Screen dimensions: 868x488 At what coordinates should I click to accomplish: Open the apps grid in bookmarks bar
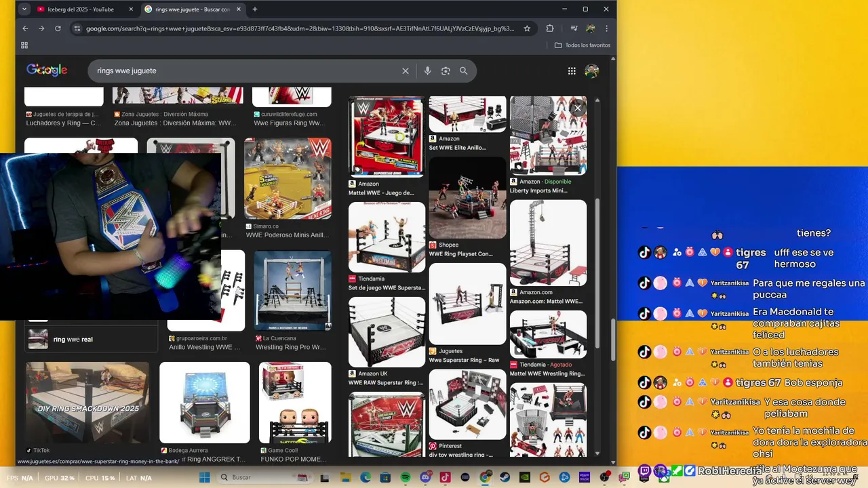tap(24, 45)
